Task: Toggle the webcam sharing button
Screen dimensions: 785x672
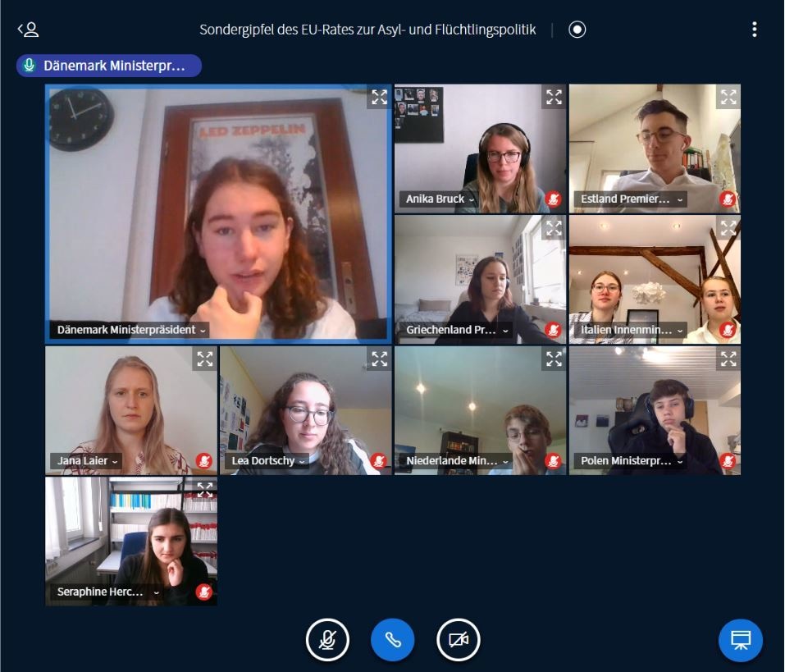Action: [x=458, y=640]
